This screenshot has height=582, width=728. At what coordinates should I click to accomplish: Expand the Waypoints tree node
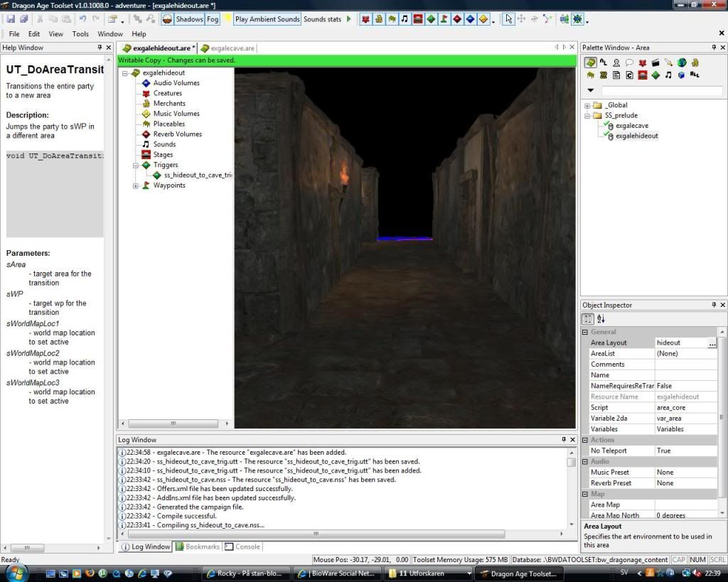[x=136, y=185]
